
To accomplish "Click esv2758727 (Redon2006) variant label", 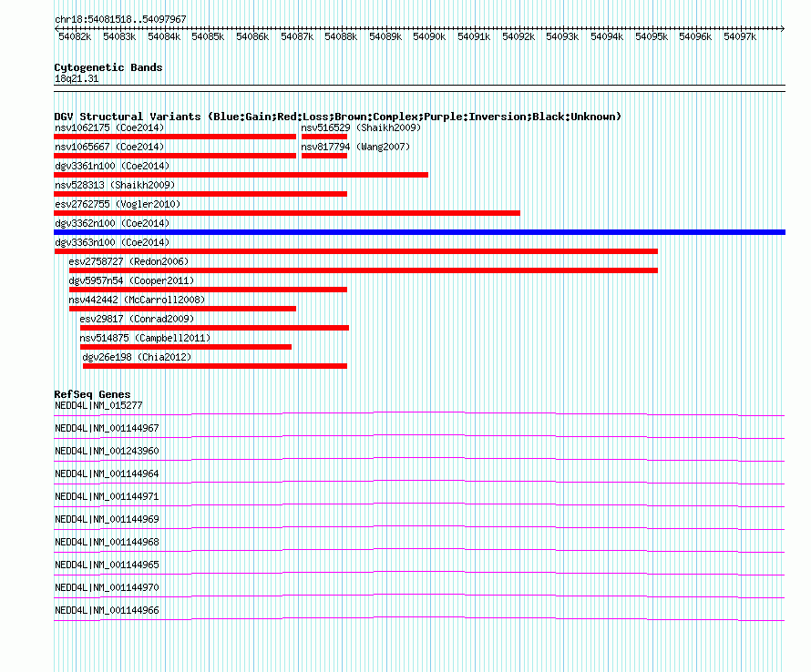I will [x=128, y=261].
